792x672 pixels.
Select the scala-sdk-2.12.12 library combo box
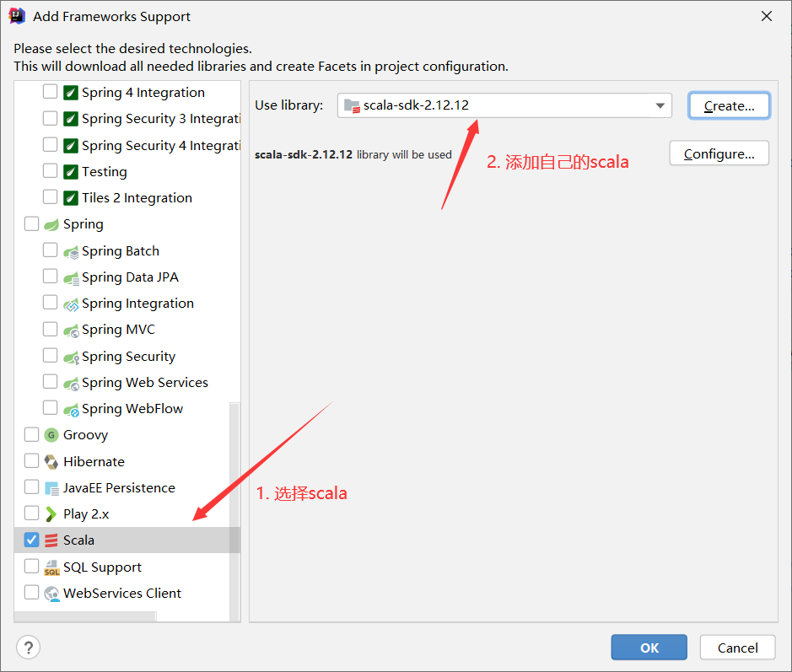tap(498, 105)
